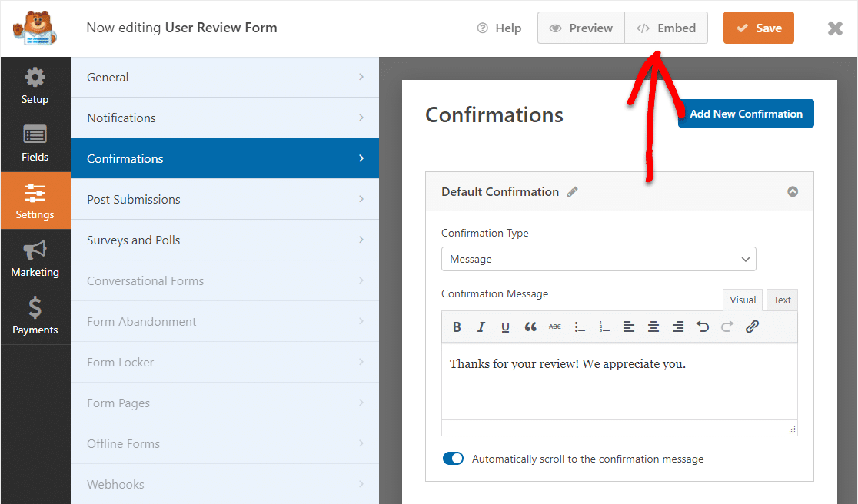Insert a link in message

point(752,327)
